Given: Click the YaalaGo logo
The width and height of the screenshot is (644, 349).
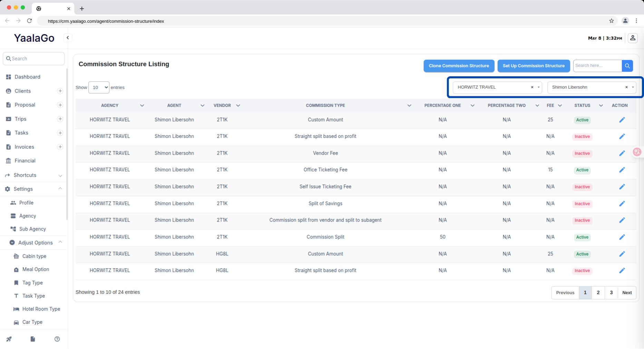Looking at the screenshot, I should (x=34, y=38).
